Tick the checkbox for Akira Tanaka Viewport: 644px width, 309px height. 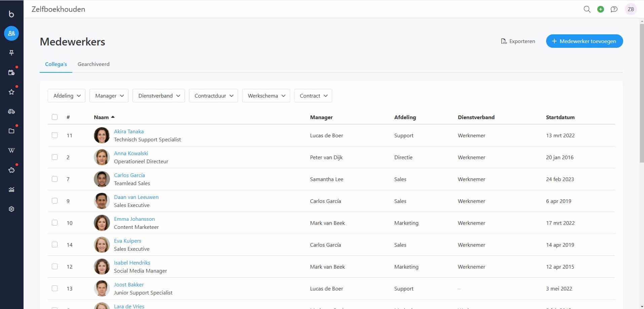[x=54, y=135]
